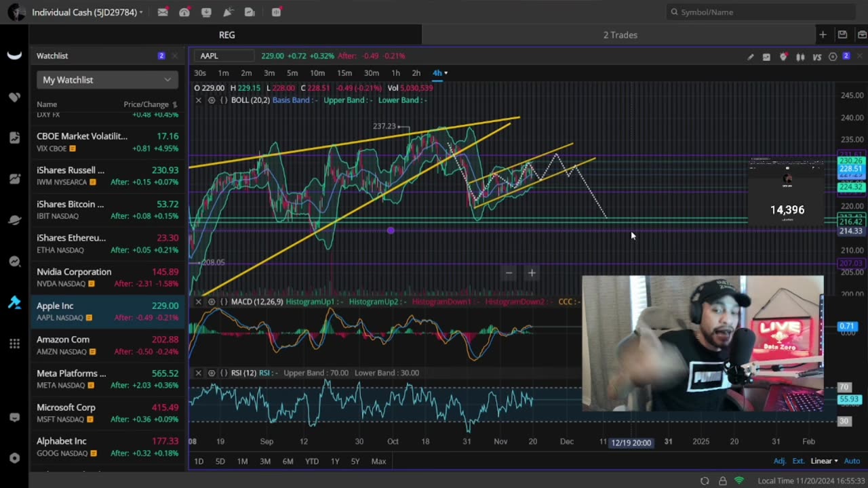
Task: Zoom in chart with plus button
Action: 532,273
